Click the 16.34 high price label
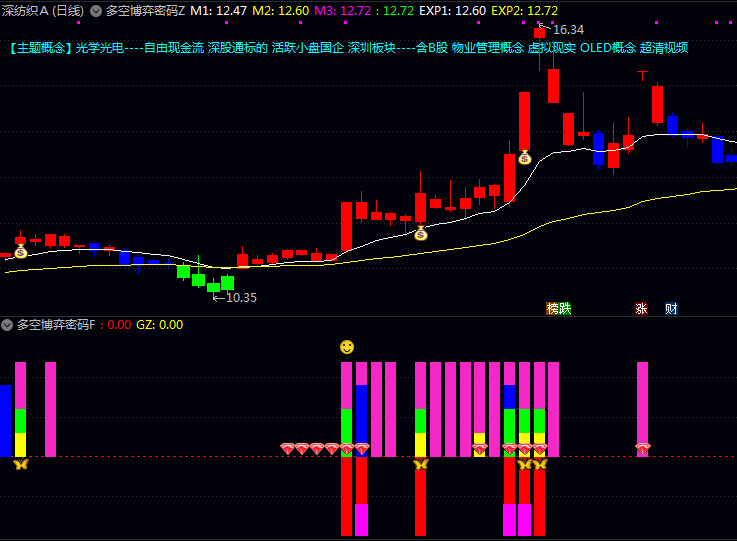Screen dimensions: 737x541 point(569,30)
